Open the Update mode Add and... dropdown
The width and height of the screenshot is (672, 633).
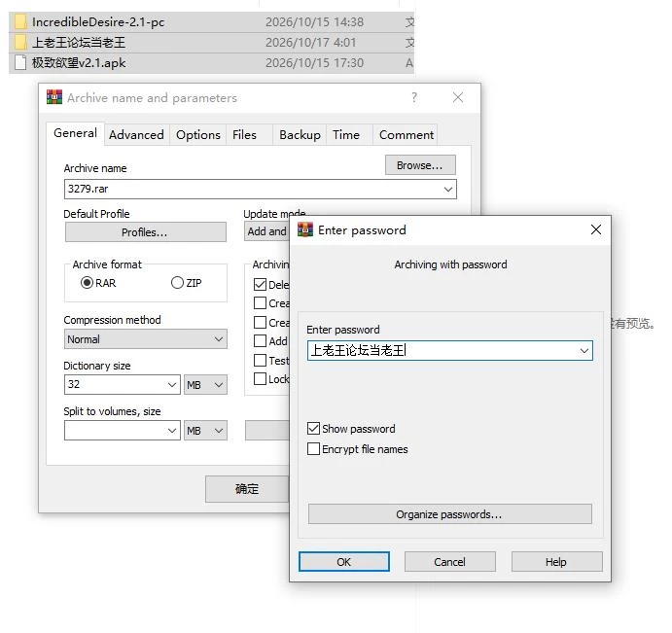point(267,231)
